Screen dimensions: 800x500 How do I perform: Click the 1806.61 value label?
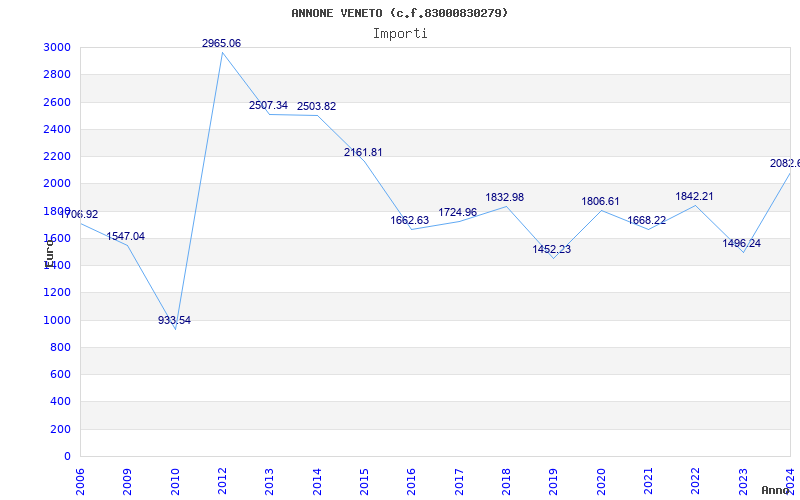click(600, 202)
